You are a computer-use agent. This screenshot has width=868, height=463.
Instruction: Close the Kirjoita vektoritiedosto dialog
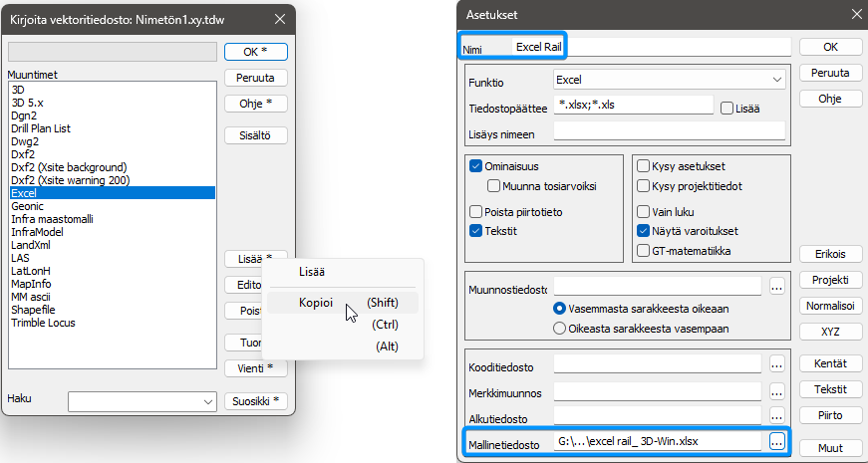(x=279, y=18)
